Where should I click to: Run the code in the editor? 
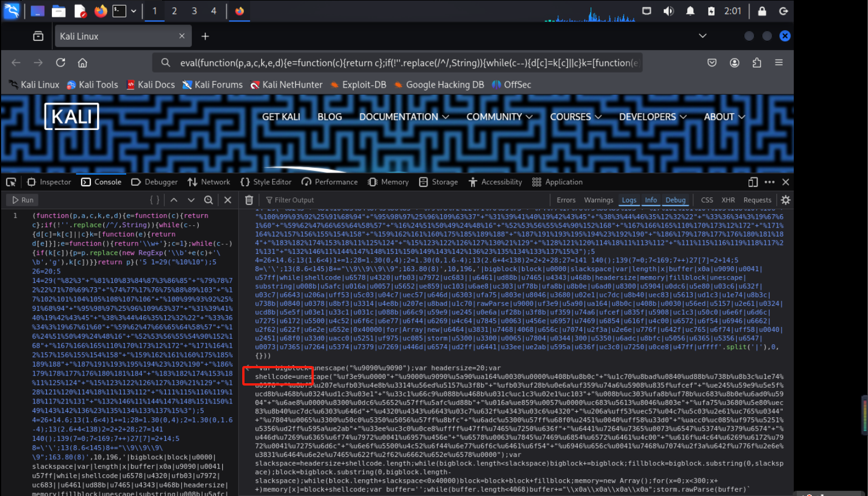[22, 200]
